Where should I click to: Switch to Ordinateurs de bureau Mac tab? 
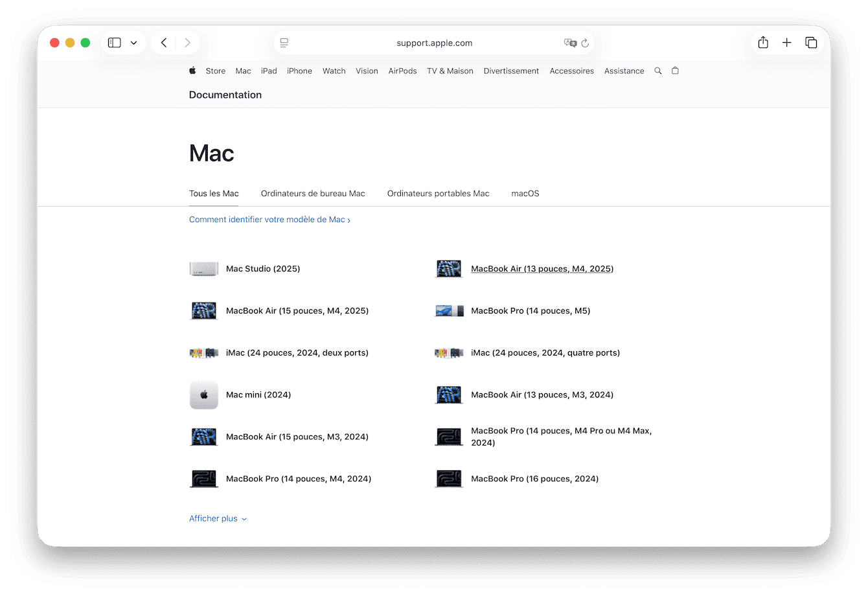313,193
